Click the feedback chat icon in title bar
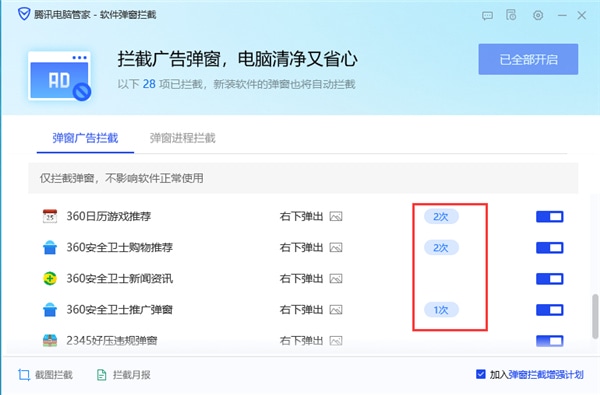This screenshot has width=600, height=395. (487, 16)
